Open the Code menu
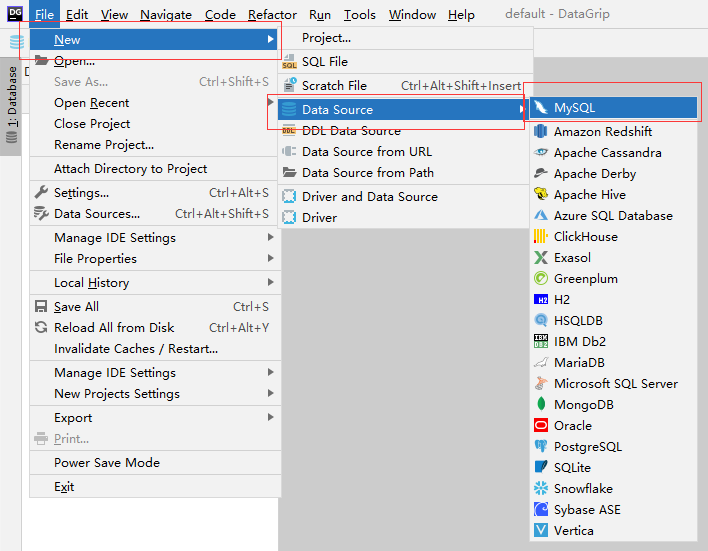This screenshot has width=708, height=551. coord(220,14)
